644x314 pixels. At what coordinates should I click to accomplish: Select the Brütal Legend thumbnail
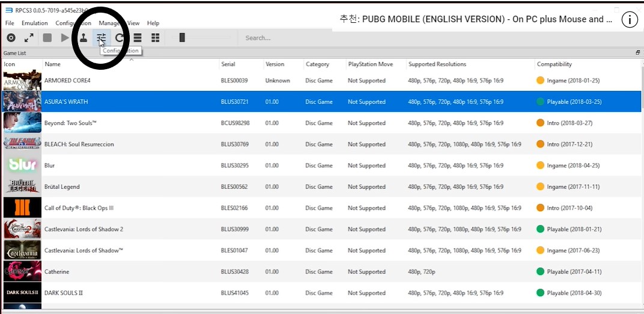pyautogui.click(x=22, y=186)
